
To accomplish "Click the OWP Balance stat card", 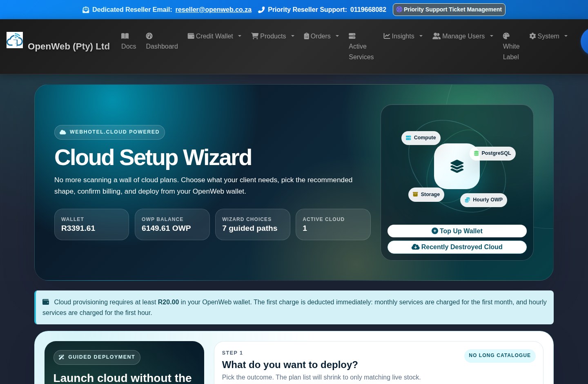I will tap(172, 224).
